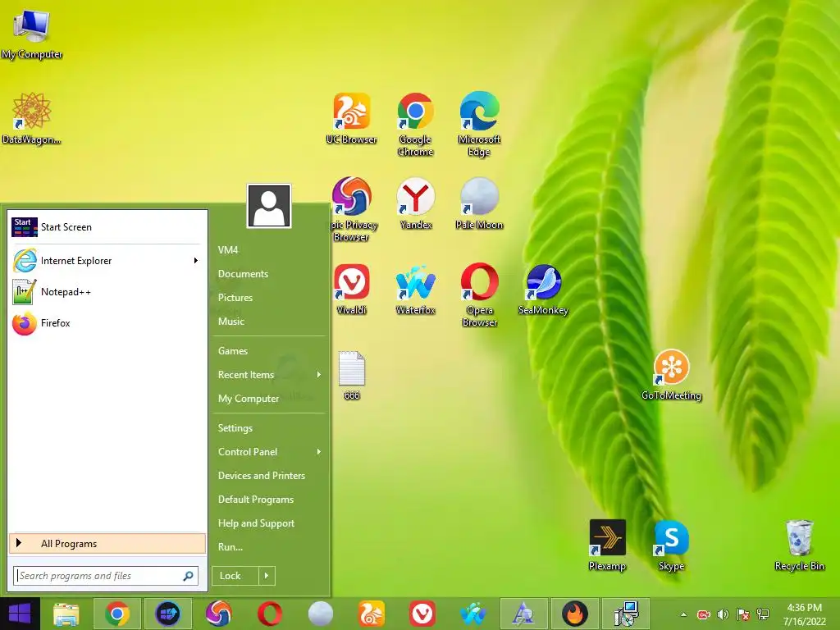Open Start Screen from Start menu
Screen dimensions: 840x630
pos(107,227)
